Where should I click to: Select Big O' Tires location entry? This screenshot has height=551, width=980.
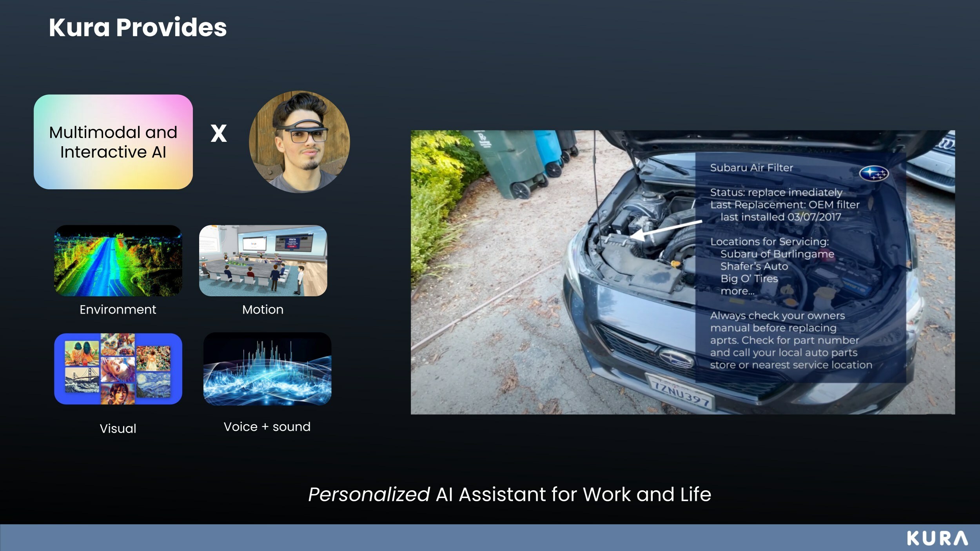point(749,279)
